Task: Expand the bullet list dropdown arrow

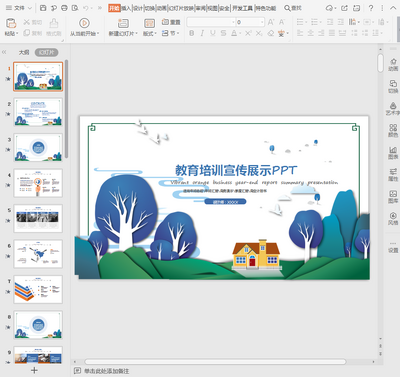Action: [x=306, y=22]
